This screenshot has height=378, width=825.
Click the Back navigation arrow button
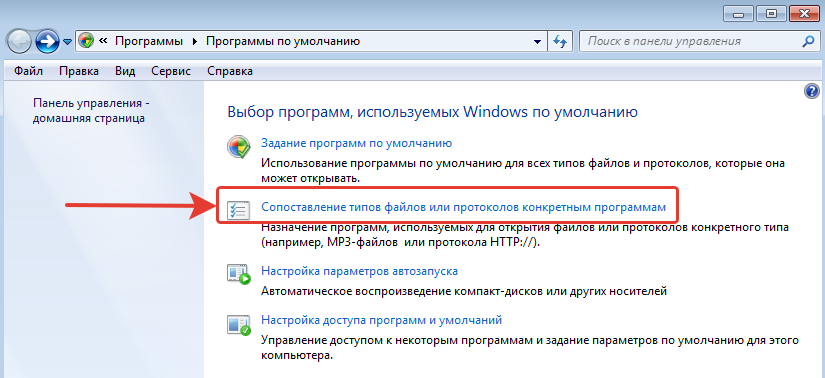click(19, 41)
